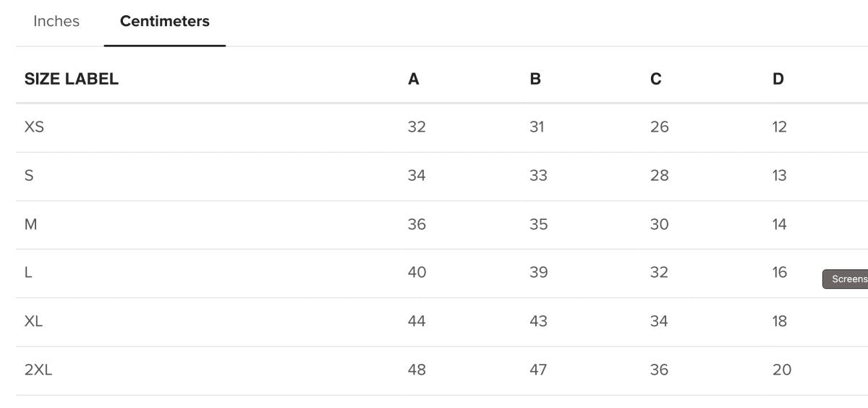868x408 pixels.
Task: Select the 2XL size row label
Action: pos(38,370)
